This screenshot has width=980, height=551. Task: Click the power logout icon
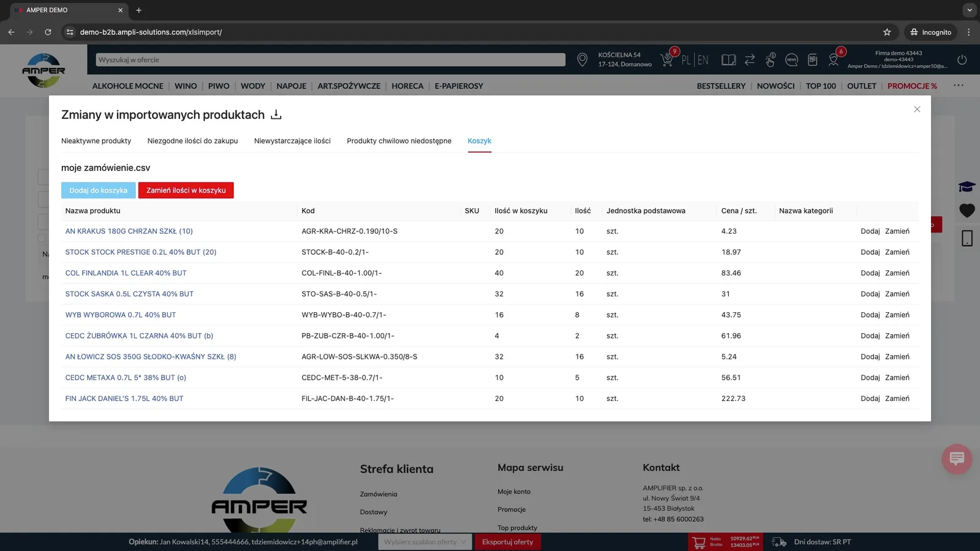tap(962, 60)
